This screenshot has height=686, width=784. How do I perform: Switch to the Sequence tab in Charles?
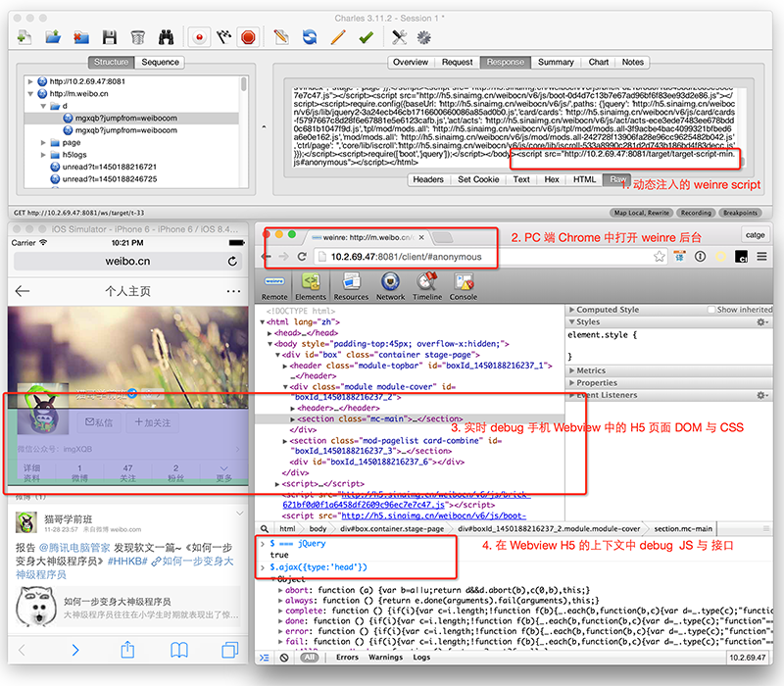click(161, 62)
